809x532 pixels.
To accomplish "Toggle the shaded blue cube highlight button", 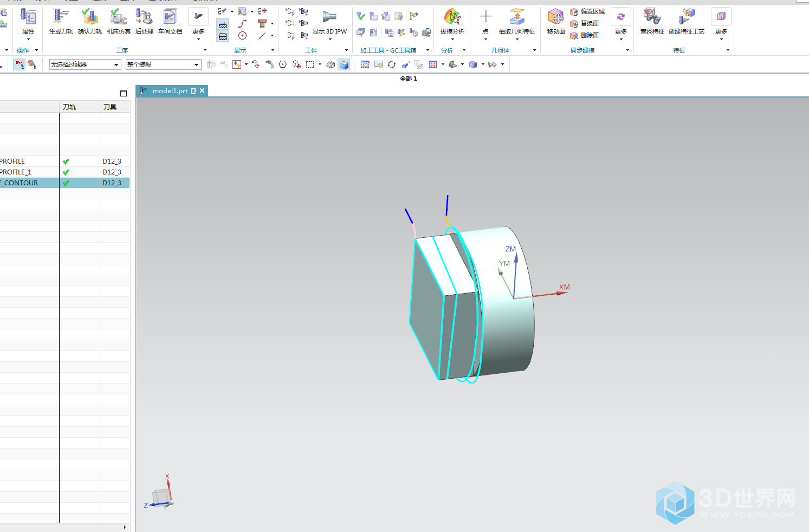I will (344, 64).
